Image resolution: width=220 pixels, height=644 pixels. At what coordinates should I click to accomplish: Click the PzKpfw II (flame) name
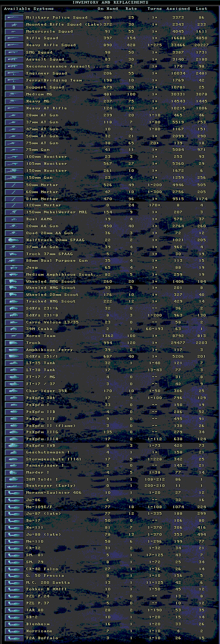(51, 426)
